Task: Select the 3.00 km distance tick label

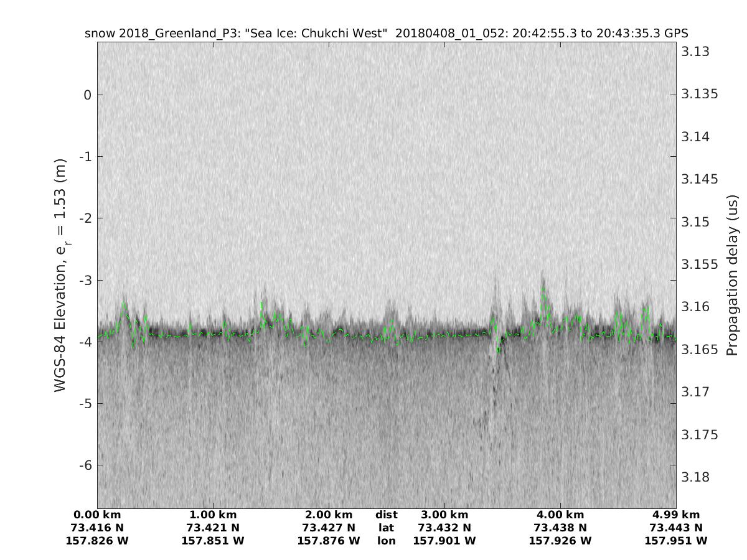Action: click(x=444, y=515)
